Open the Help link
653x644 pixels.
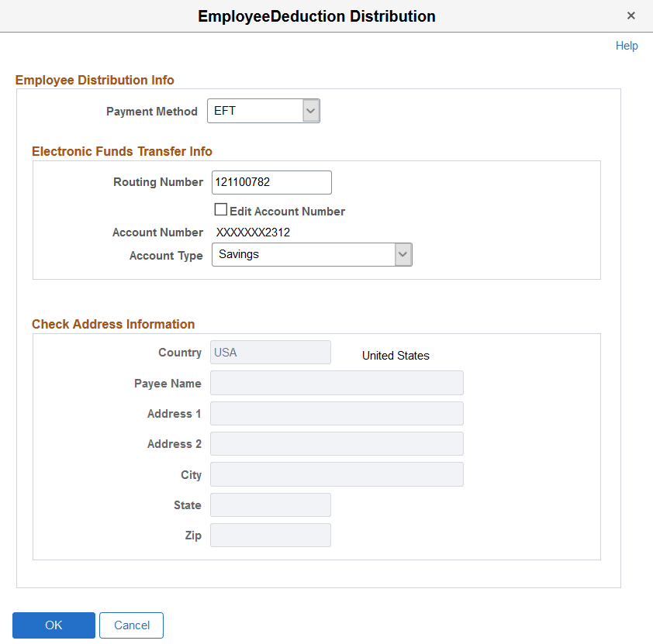627,45
